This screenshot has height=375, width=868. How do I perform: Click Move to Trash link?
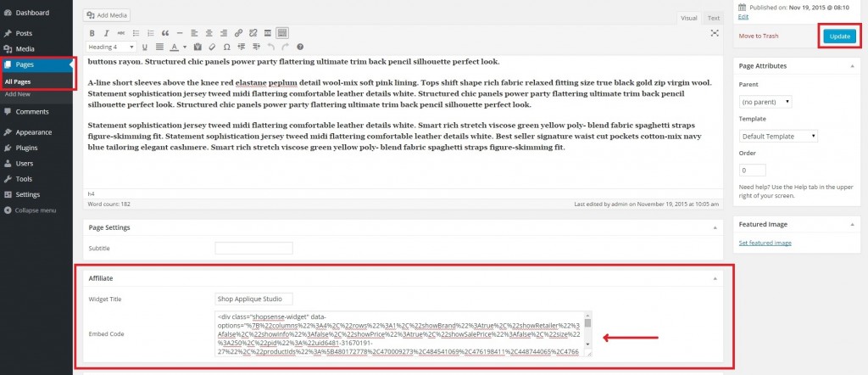click(759, 36)
